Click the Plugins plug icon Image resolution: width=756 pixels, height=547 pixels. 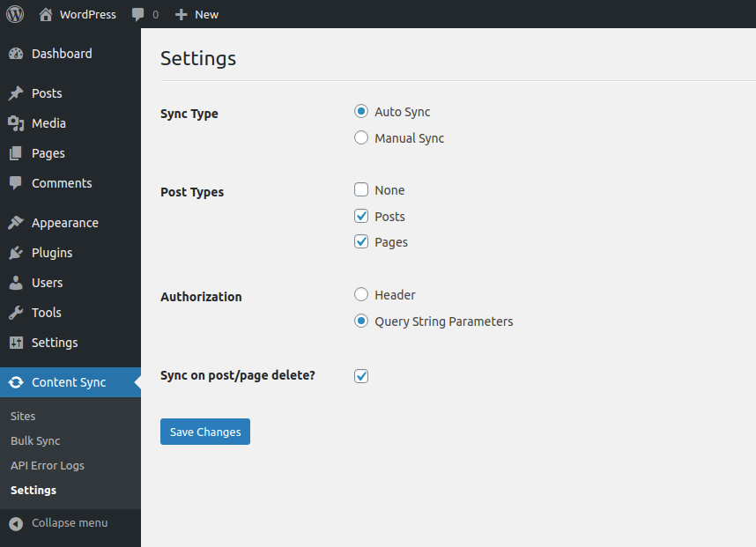coord(16,253)
